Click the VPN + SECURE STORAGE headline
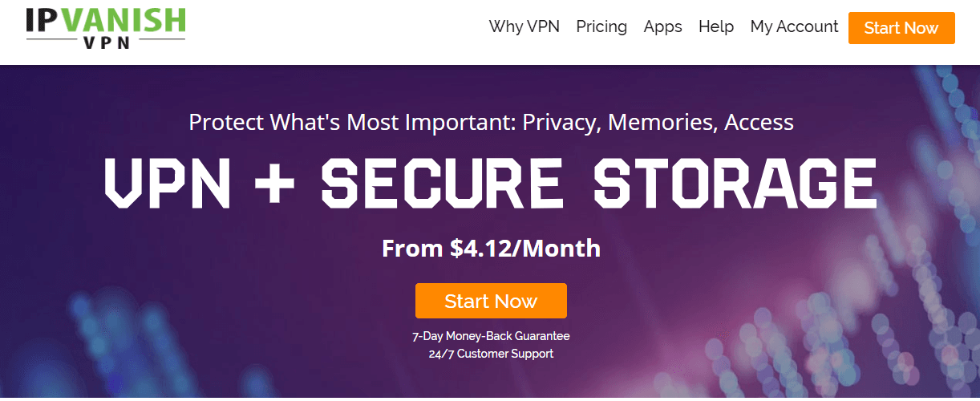This screenshot has width=980, height=401. pos(491,184)
